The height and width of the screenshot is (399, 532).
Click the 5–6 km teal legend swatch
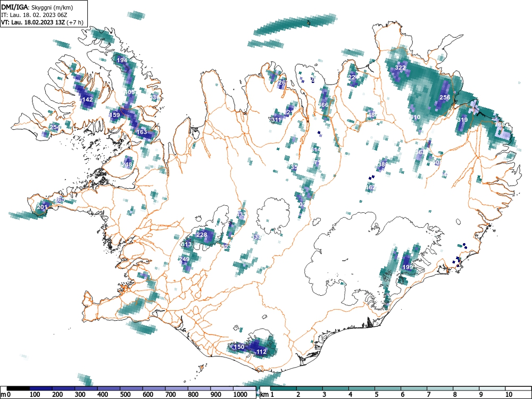click(387, 388)
